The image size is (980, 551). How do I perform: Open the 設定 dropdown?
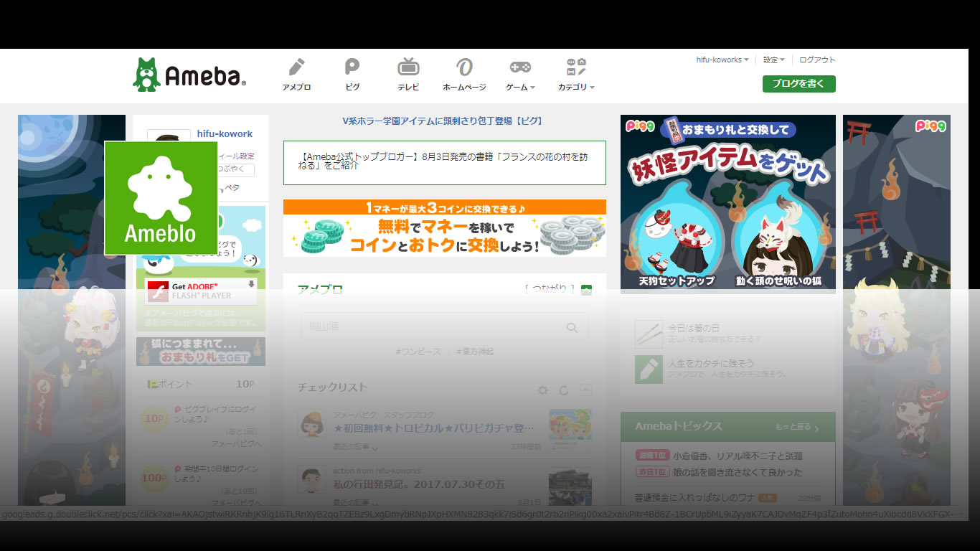coord(773,60)
